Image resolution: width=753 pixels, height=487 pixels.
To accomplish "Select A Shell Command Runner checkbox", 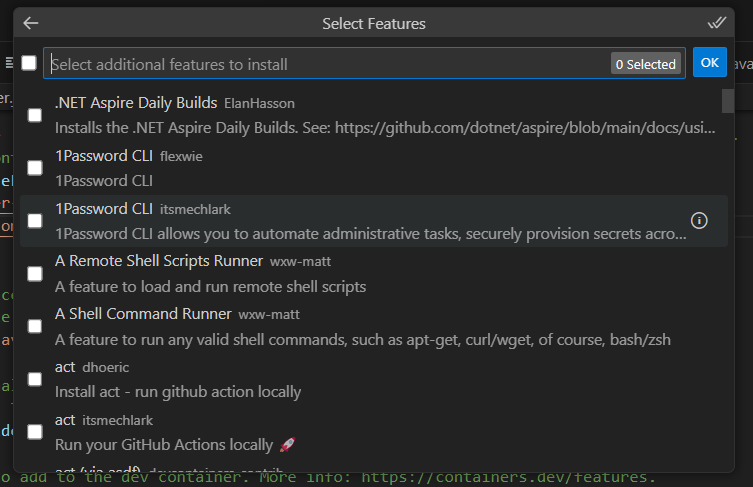I will click(35, 326).
